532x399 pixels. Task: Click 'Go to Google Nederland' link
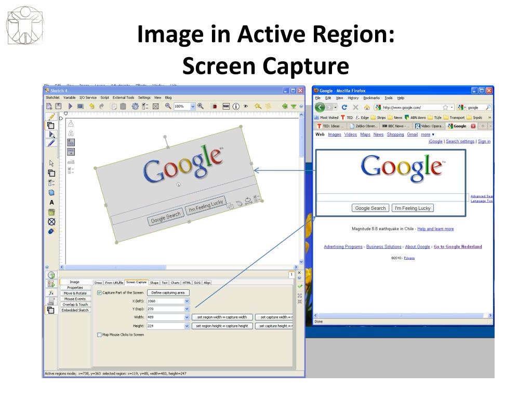458,247
